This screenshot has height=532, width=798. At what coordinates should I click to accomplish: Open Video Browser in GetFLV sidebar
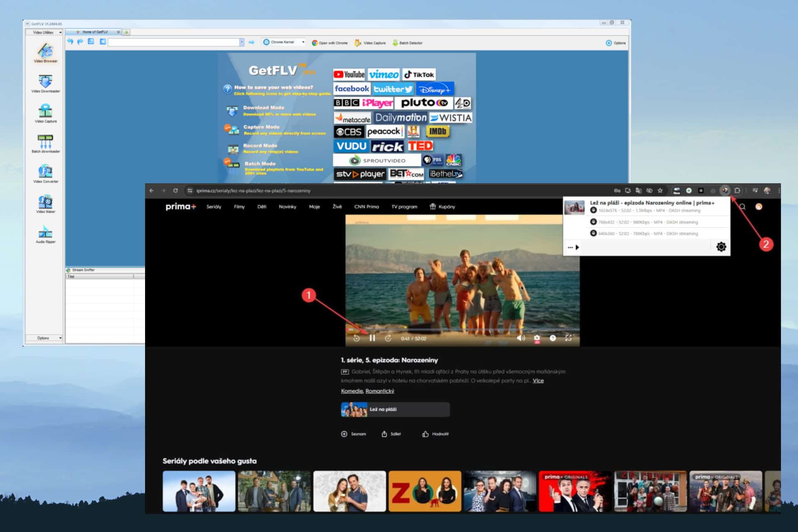(x=46, y=53)
